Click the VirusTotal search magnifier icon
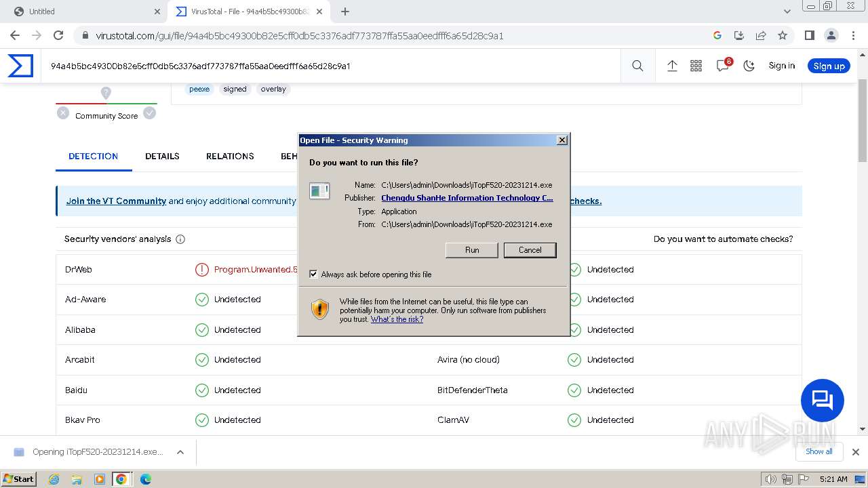This screenshot has width=868, height=488. [637, 66]
